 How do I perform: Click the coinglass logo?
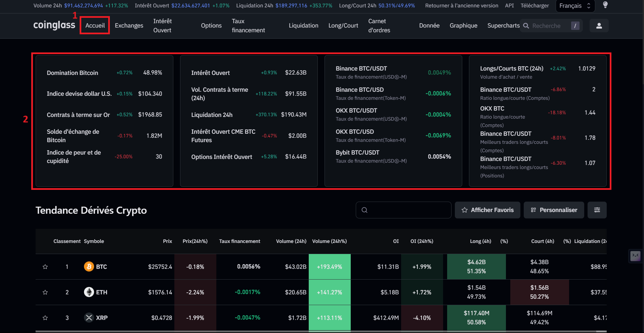pyautogui.click(x=54, y=25)
